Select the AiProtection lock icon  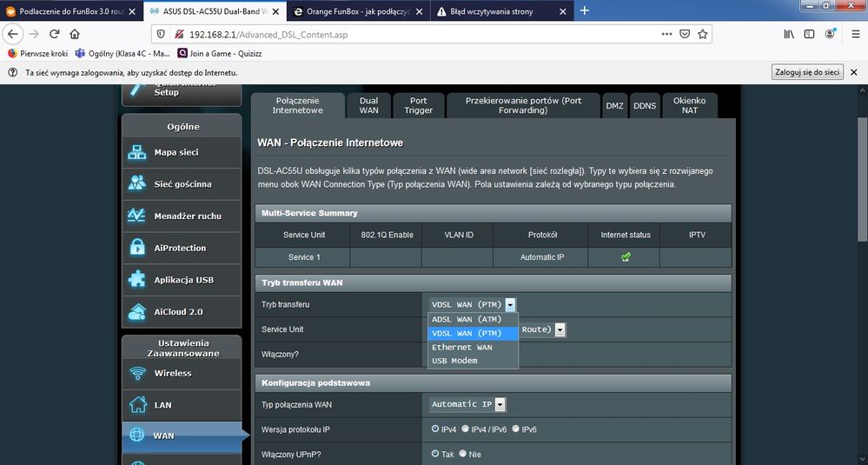pyautogui.click(x=136, y=248)
